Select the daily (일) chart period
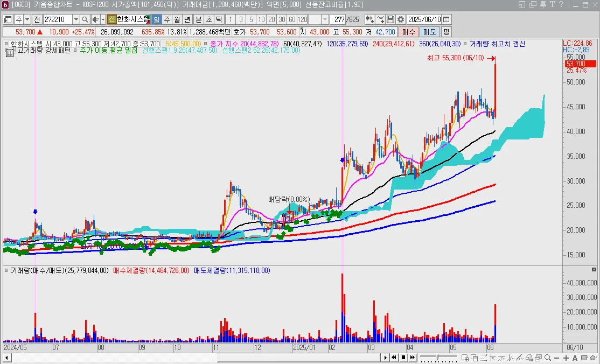The height and width of the screenshot is (364, 600). tap(156, 19)
